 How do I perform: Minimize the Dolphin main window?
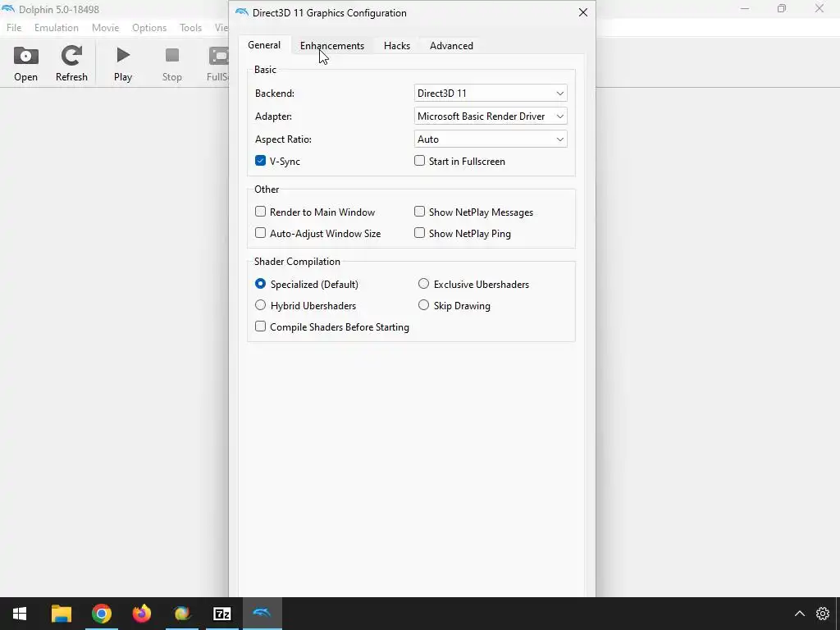[x=745, y=8]
